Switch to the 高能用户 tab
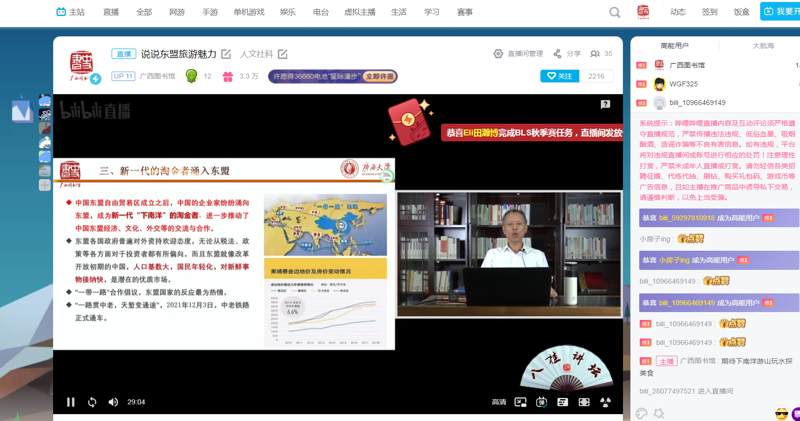800x421 pixels. (674, 46)
